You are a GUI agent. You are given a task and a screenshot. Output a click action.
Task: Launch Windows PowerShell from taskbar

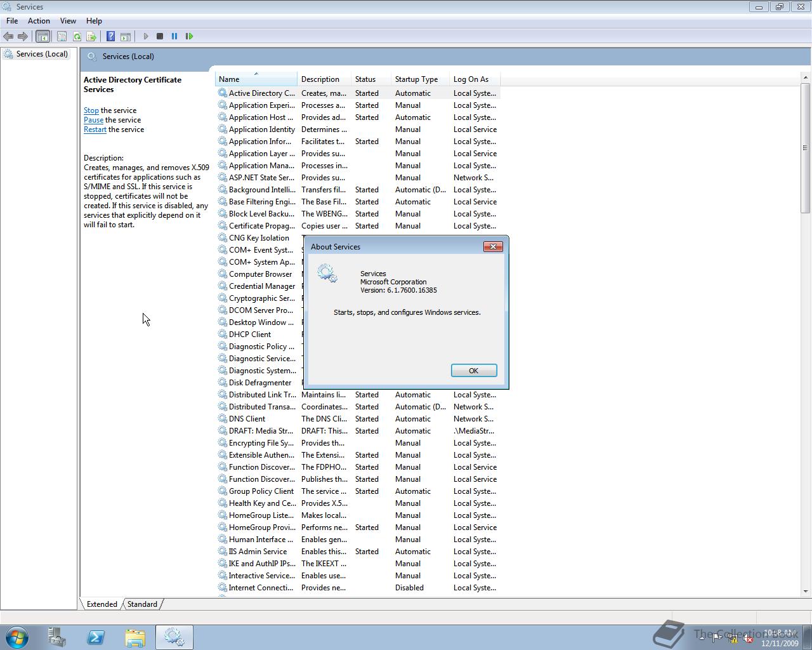pos(96,637)
